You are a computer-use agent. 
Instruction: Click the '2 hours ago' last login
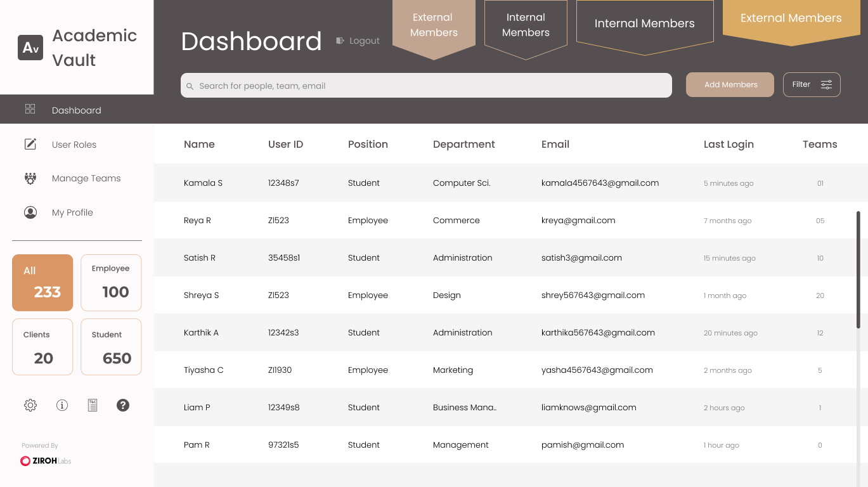coord(724,408)
